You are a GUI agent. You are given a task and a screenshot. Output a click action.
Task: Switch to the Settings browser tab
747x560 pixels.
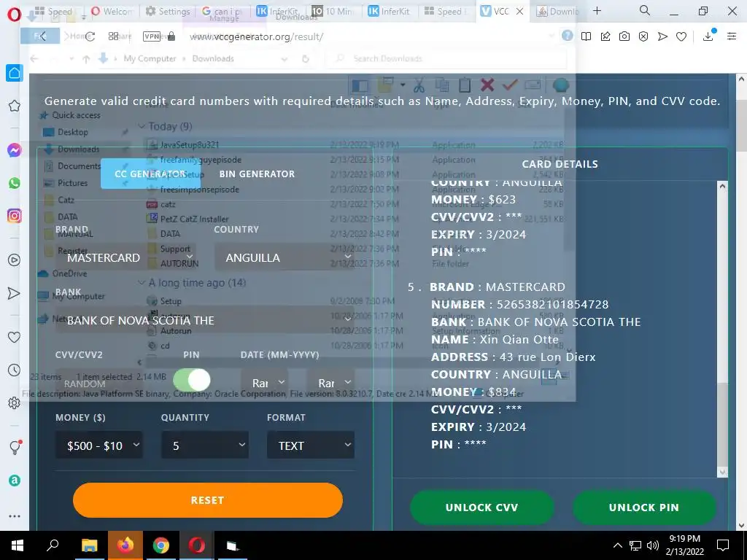[169, 11]
